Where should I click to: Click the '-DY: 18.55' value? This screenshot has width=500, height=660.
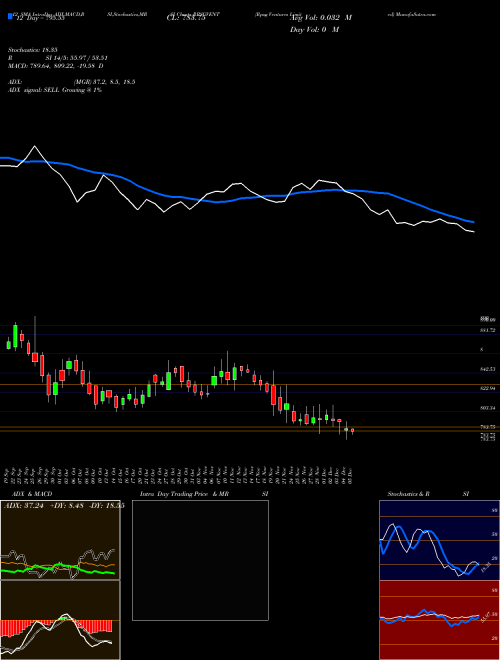105,506
